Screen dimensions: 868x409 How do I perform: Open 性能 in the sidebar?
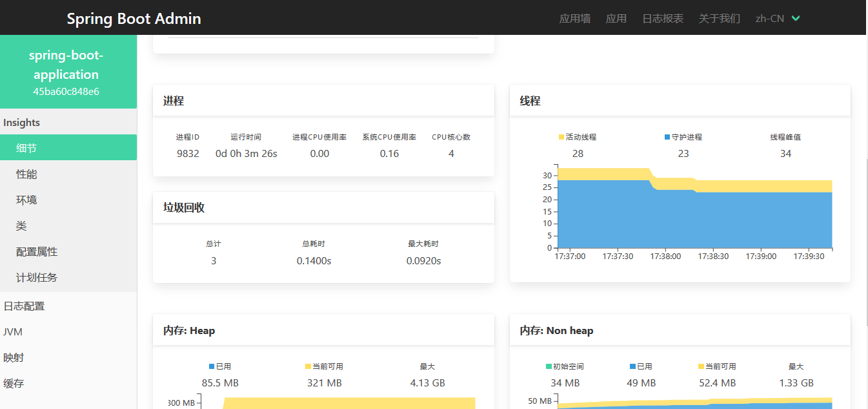68,174
